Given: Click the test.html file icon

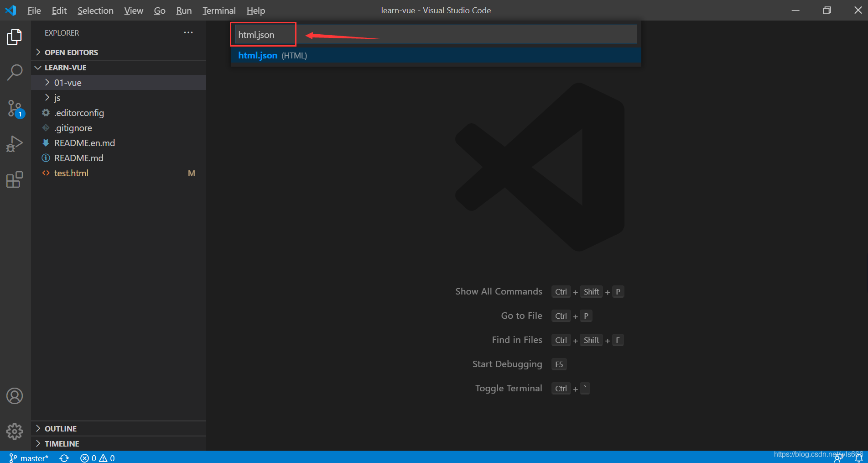Looking at the screenshot, I should (x=46, y=173).
